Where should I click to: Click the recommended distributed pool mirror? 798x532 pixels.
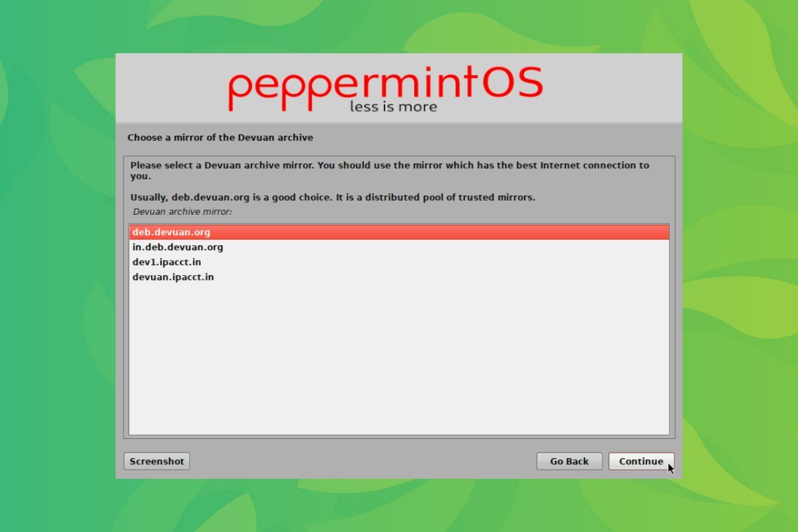172,231
